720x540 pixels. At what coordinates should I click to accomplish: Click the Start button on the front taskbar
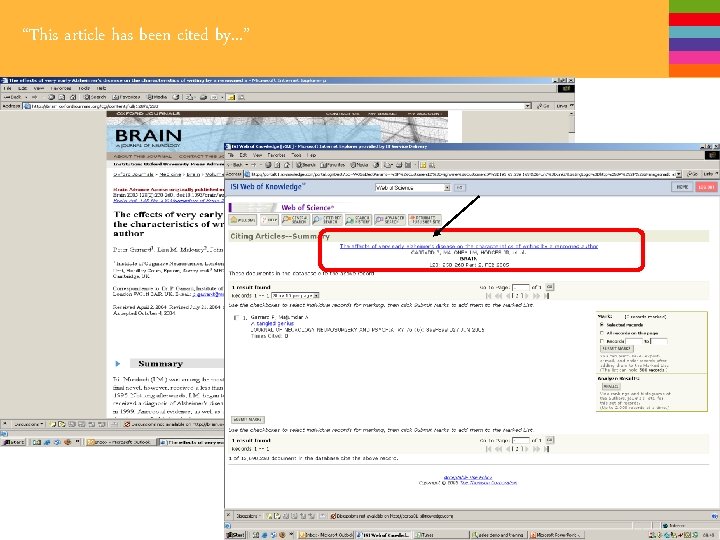pos(236,535)
